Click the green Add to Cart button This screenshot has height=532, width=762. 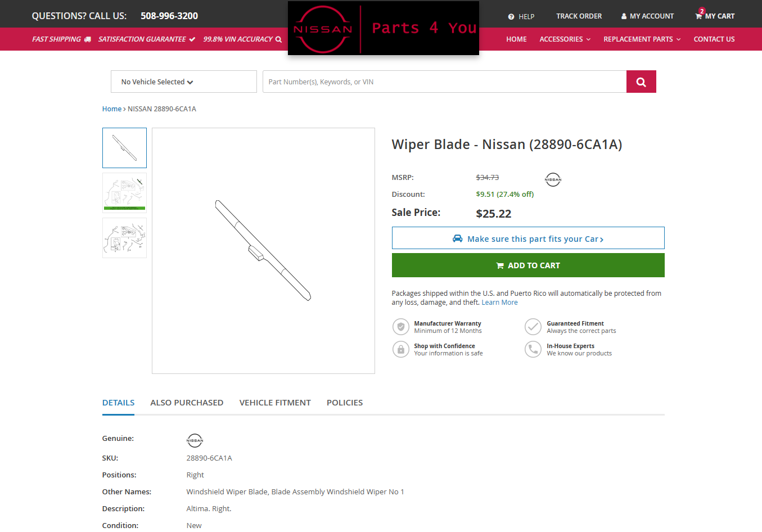click(527, 265)
